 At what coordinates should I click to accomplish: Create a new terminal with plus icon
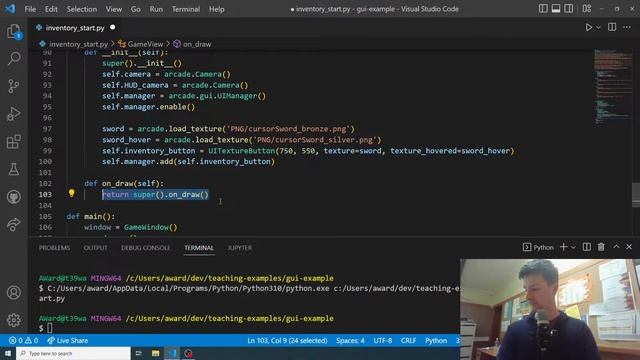[x=563, y=247]
